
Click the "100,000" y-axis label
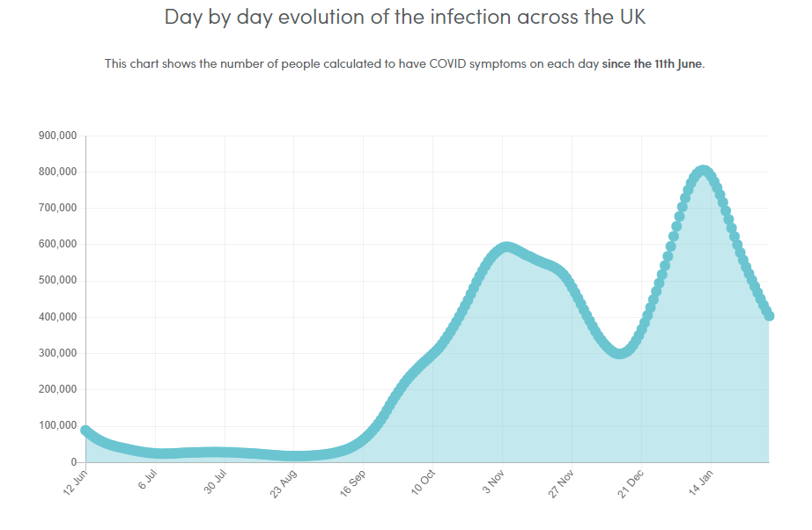pyautogui.click(x=58, y=426)
